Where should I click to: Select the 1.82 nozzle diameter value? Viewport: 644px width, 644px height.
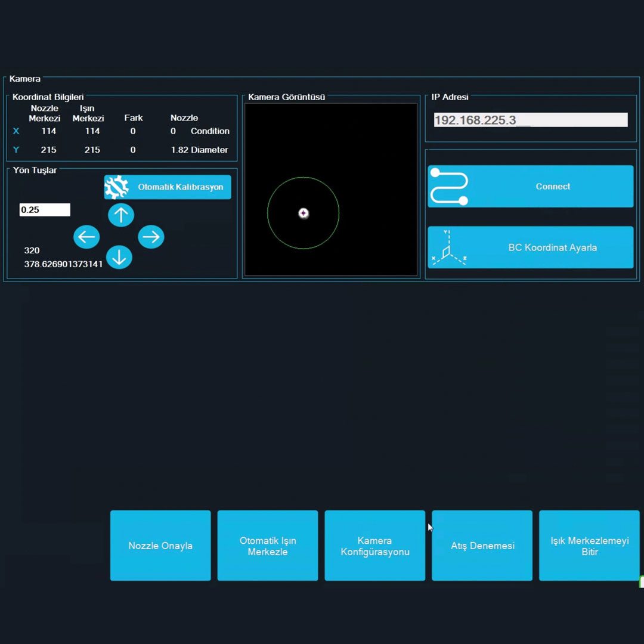(179, 150)
